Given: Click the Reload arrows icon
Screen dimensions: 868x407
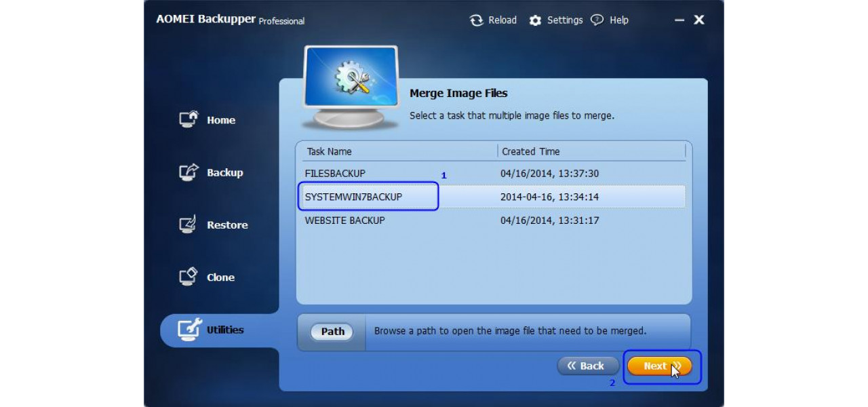Looking at the screenshot, I should pyautogui.click(x=477, y=20).
